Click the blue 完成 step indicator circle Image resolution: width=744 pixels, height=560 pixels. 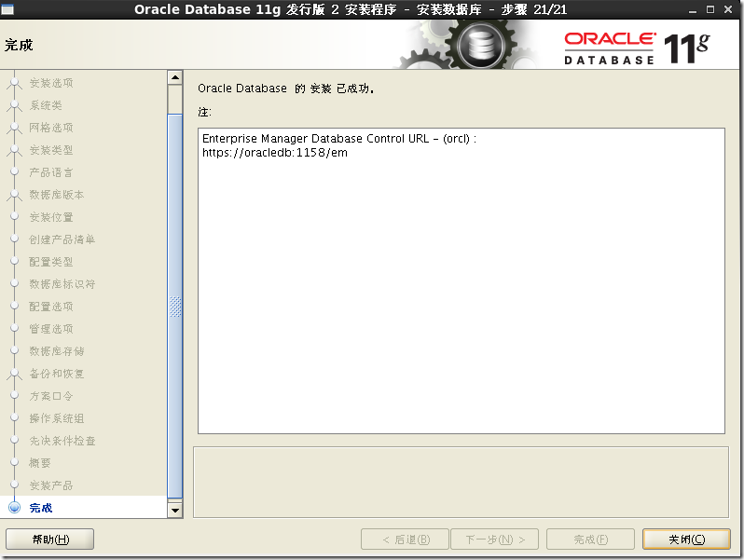coord(15,508)
